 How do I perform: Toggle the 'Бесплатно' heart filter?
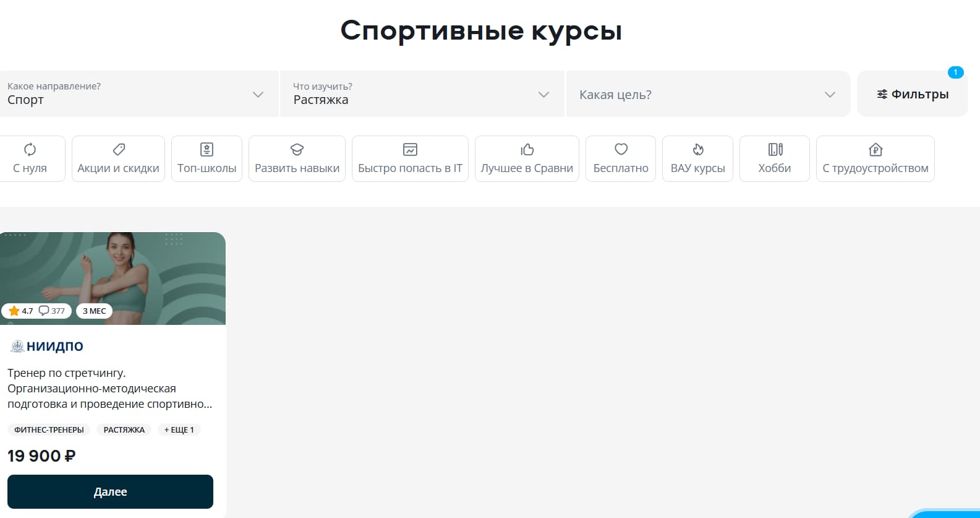[x=621, y=158]
